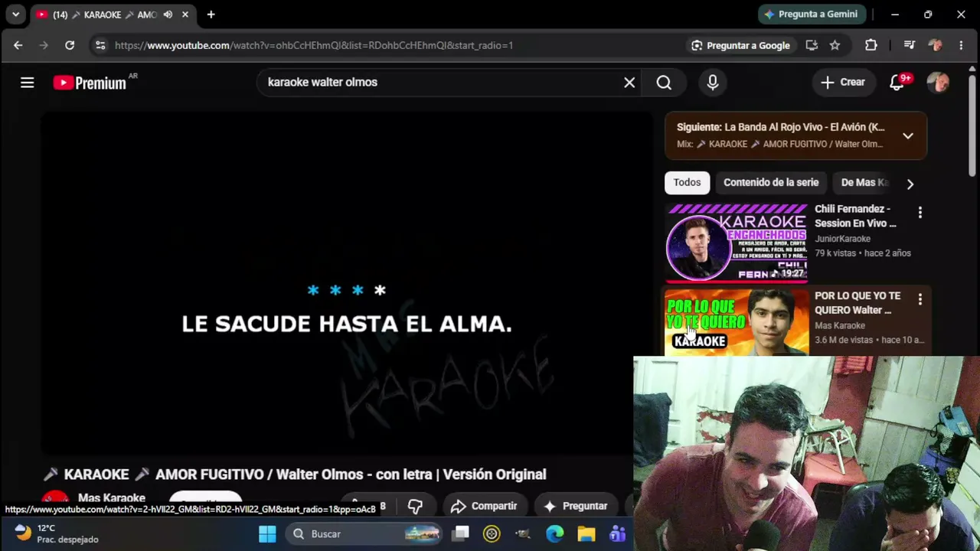Viewport: 980px width, 551px height.
Task: Open Task View on taskbar
Action: [460, 533]
